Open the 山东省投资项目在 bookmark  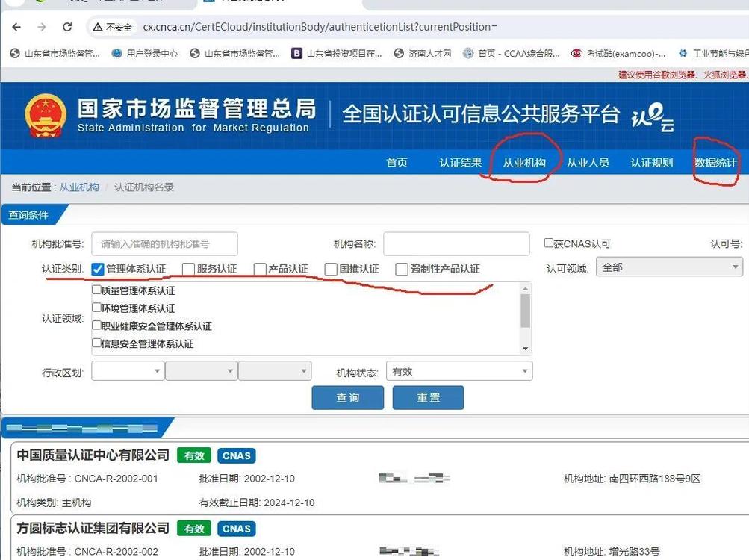tap(338, 54)
